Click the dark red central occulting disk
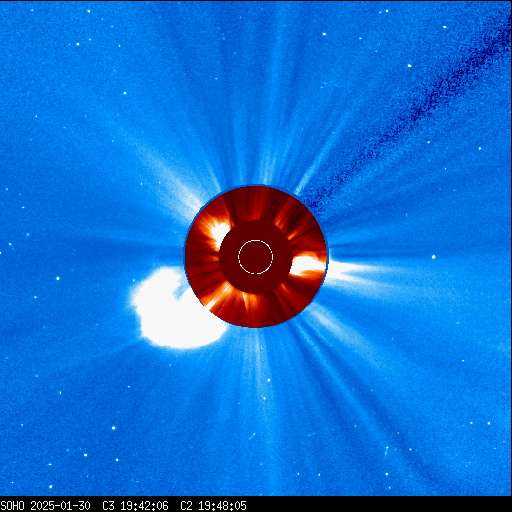 [x=256, y=257]
